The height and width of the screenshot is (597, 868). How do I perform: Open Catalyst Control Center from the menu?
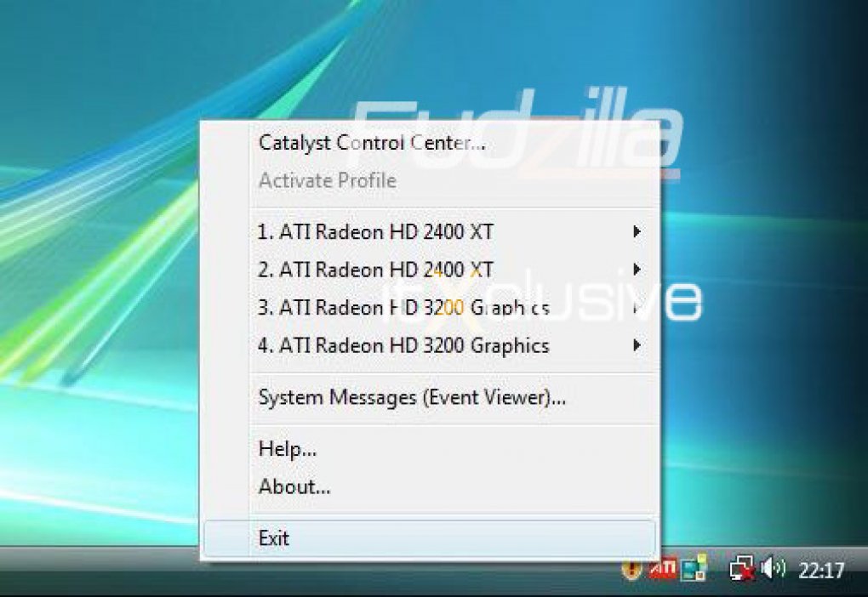pyautogui.click(x=430, y=143)
